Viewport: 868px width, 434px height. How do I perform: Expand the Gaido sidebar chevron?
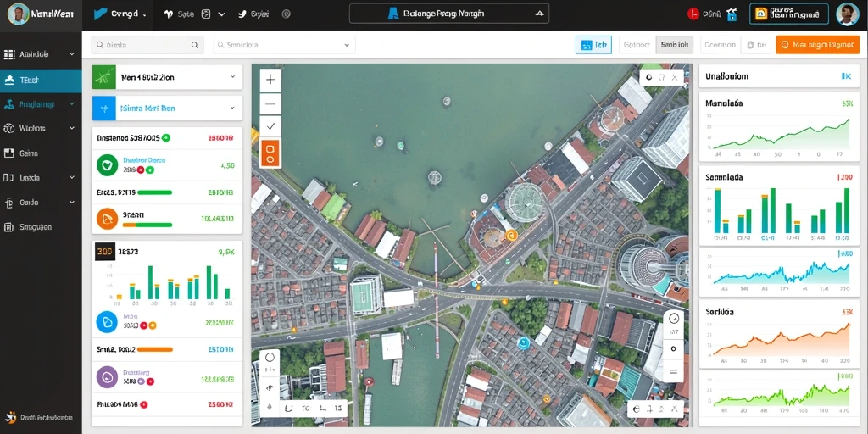click(x=72, y=203)
